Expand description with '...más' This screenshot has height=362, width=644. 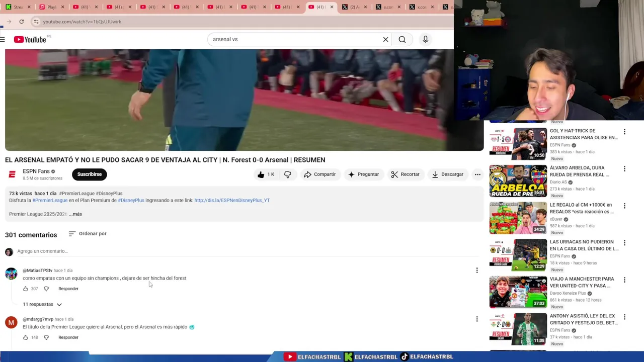(x=75, y=214)
